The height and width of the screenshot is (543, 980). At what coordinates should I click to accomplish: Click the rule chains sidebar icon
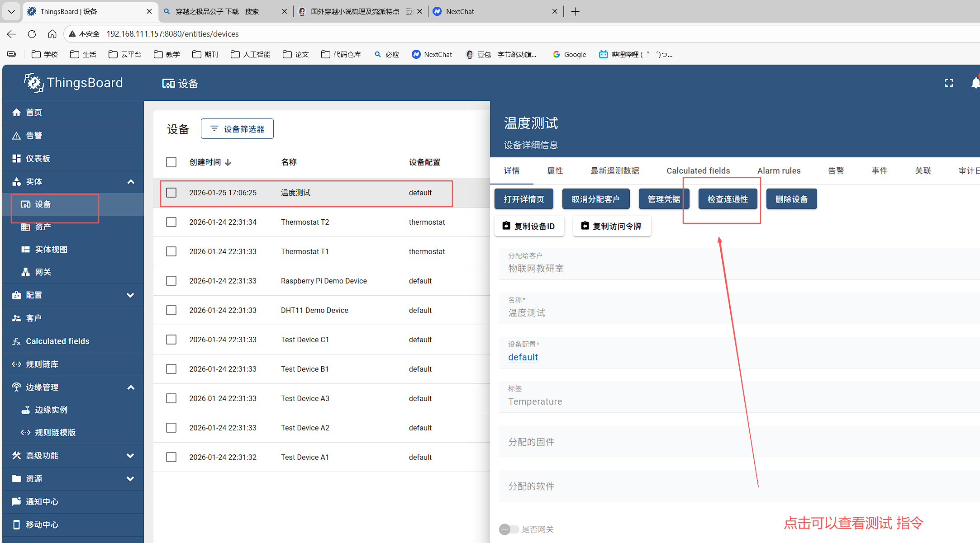[17, 364]
